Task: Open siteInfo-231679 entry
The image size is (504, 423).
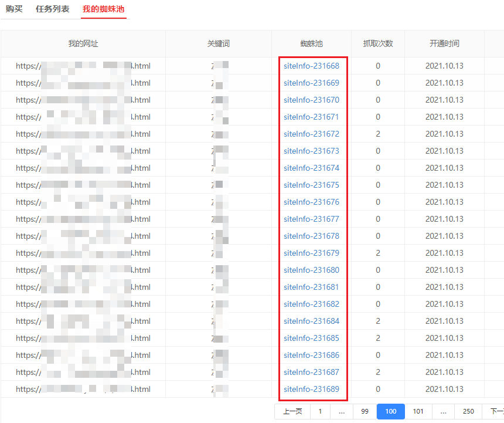Action: (x=311, y=253)
